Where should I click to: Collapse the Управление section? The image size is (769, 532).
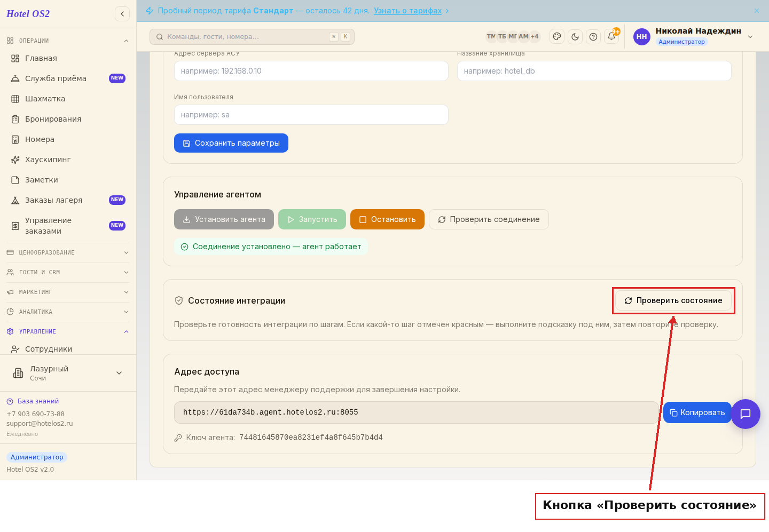pos(68,331)
